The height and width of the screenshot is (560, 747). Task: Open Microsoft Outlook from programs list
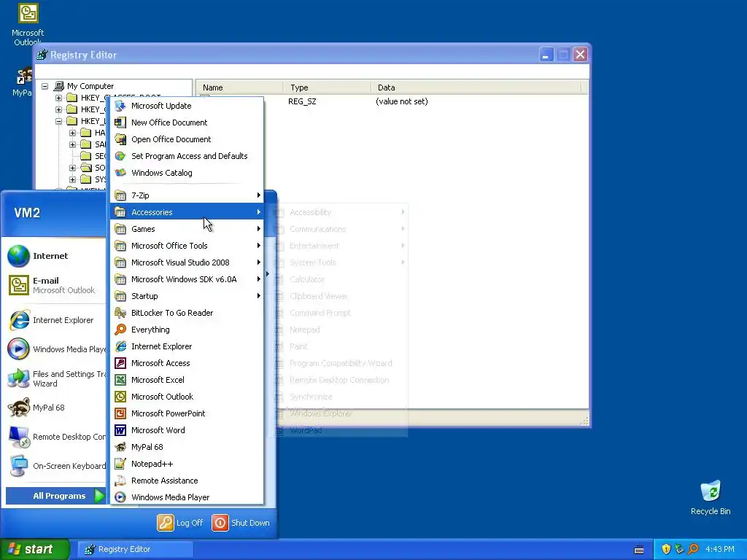coord(187,397)
